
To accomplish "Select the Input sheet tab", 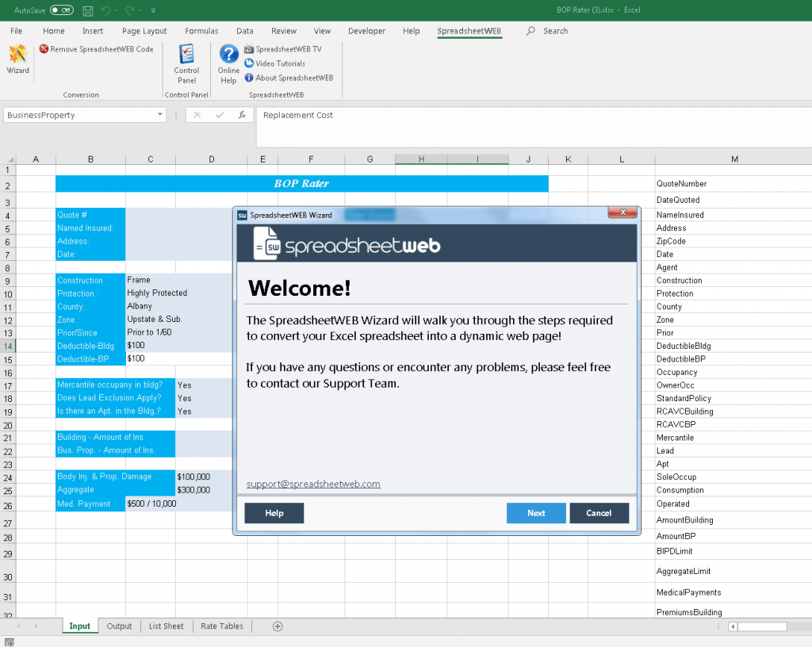I will click(x=80, y=626).
